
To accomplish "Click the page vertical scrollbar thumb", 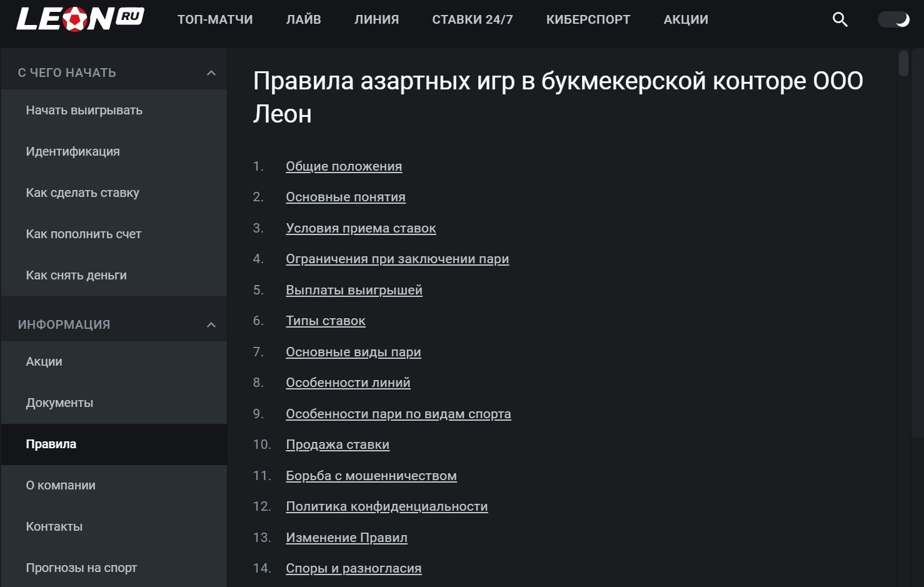I will coord(903,64).
